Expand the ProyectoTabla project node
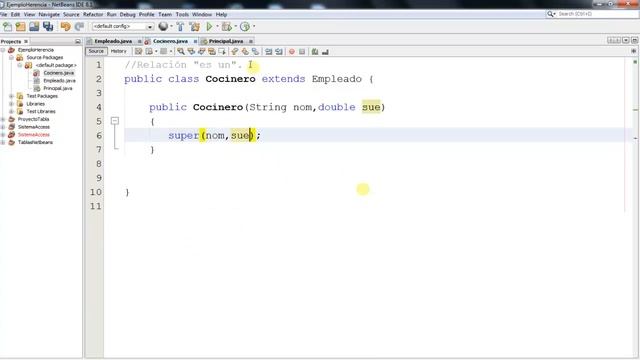This screenshot has width=640, height=360. (x=3, y=119)
